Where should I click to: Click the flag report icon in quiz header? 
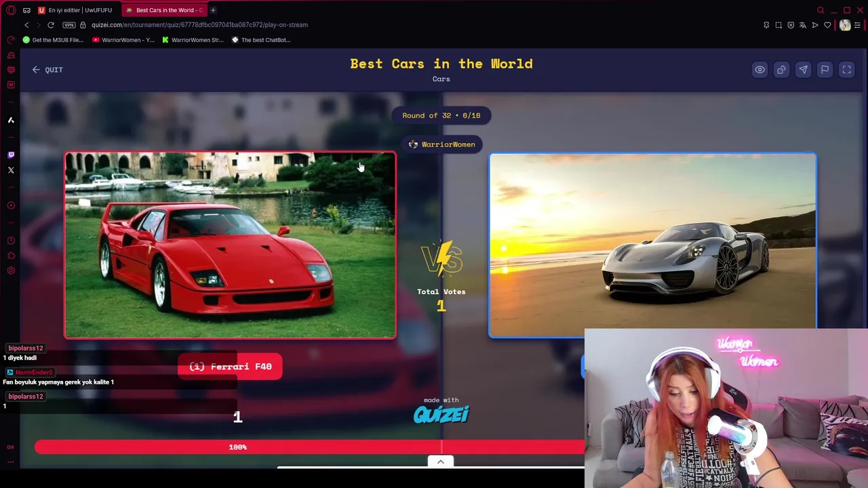[x=825, y=70]
